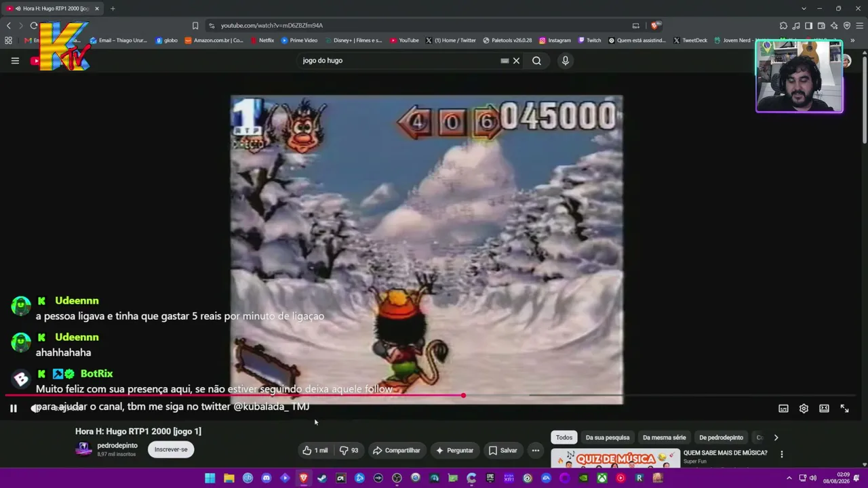
Task: Like the video with 1 mil likes
Action: click(315, 450)
